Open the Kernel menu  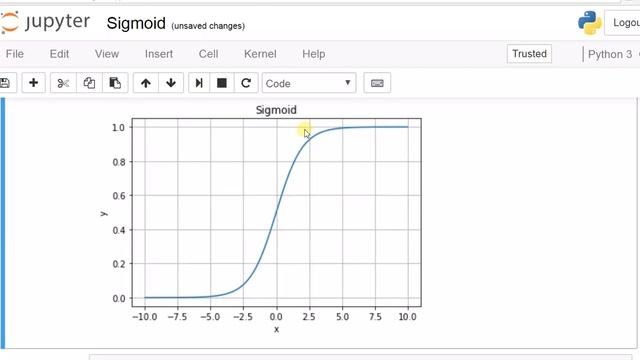(260, 54)
